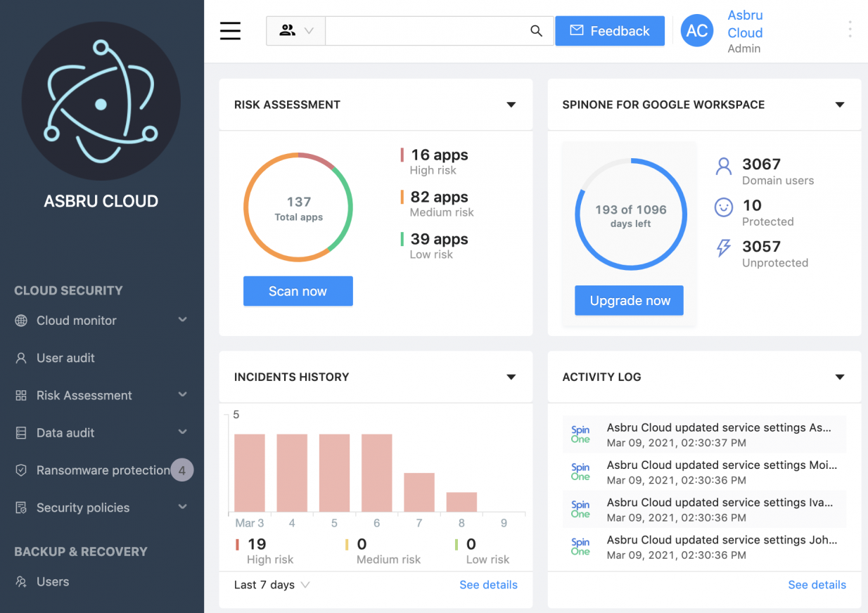Click the Asbru Cloud atom logo
This screenshot has width=868, height=613.
(x=101, y=101)
